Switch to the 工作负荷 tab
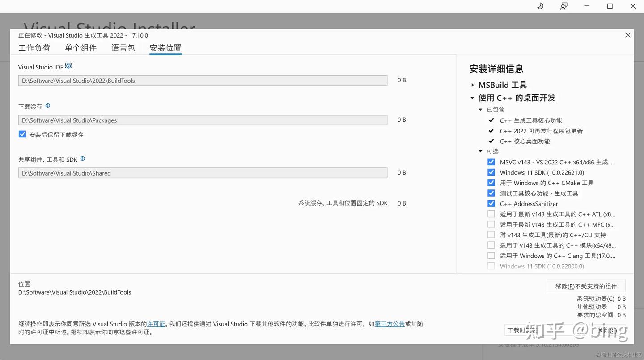The height and width of the screenshot is (360, 644). pos(34,48)
